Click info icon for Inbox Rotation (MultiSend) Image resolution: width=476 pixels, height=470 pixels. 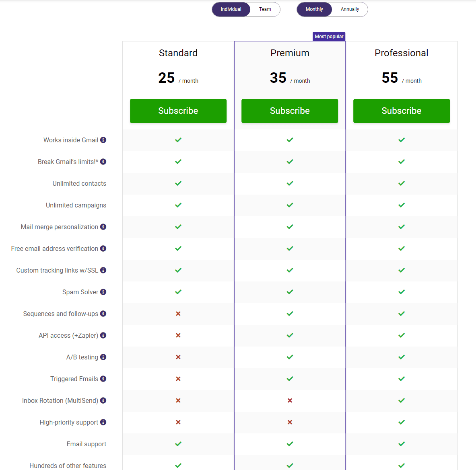103,400
